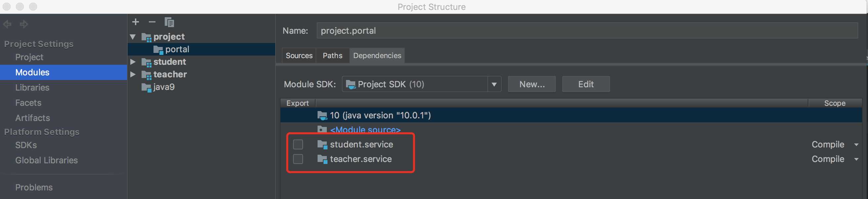868x199 pixels.
Task: Switch to the Paths tab
Action: click(332, 56)
